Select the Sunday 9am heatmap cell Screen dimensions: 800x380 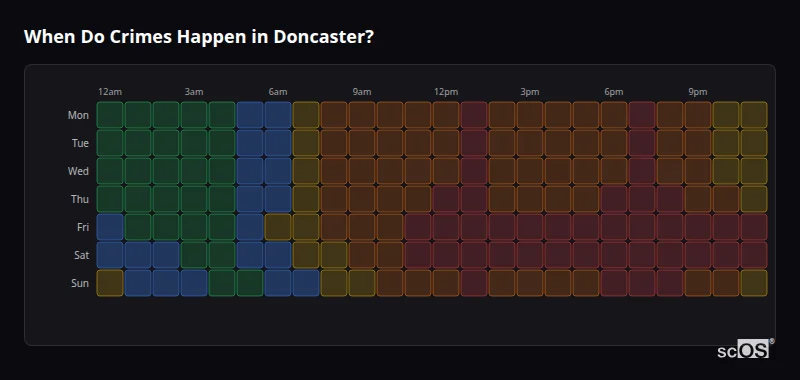(362, 283)
